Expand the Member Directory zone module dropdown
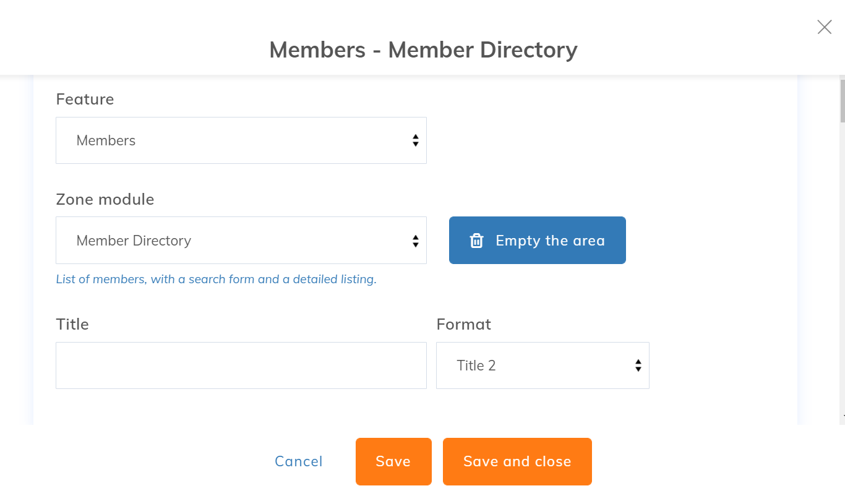Viewport: 845px width, 504px height. pyautogui.click(x=241, y=241)
